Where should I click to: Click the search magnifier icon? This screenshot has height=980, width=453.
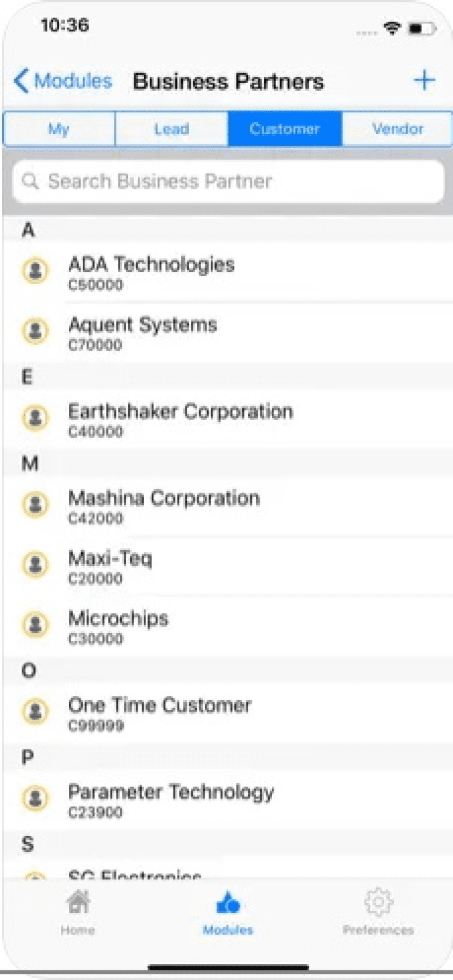30,181
